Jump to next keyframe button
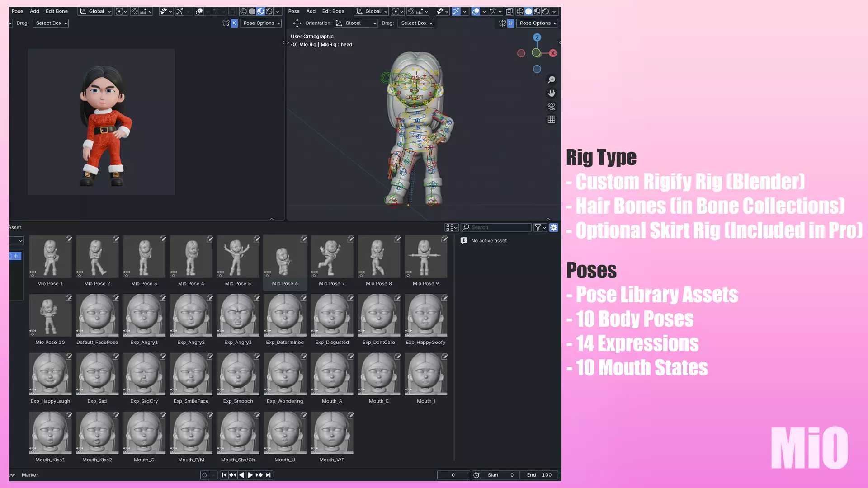The height and width of the screenshot is (488, 868). point(259,475)
